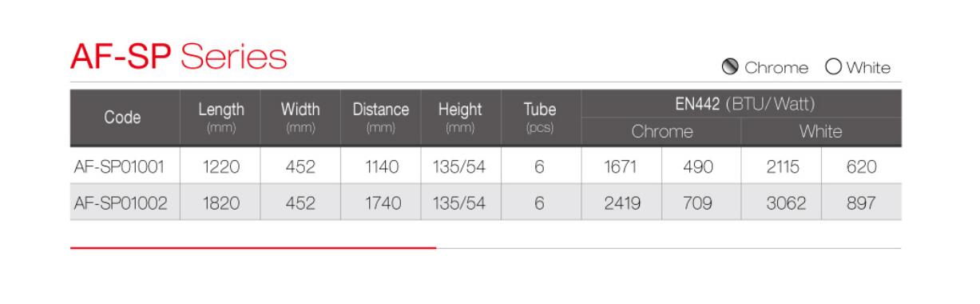980x304 pixels.
Task: Select the AF-SP Series heading
Action: [x=179, y=56]
